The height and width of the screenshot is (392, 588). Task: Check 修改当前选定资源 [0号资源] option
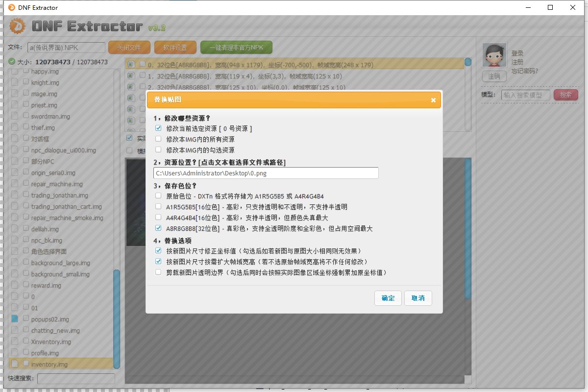[158, 128]
